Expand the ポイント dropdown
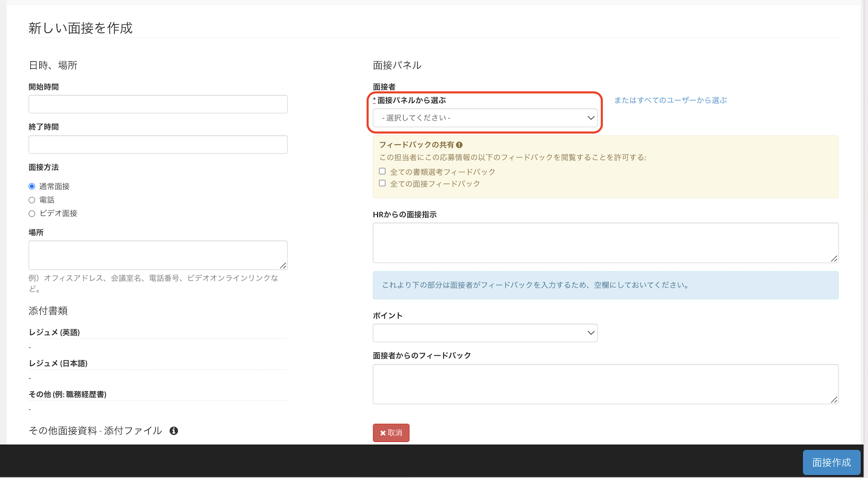The width and height of the screenshot is (868, 478). [485, 333]
